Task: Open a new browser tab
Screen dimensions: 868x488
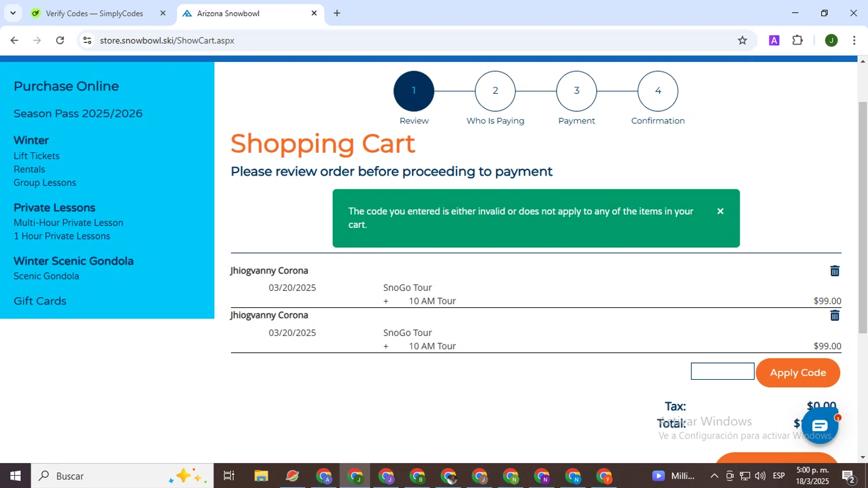Action: 337,13
